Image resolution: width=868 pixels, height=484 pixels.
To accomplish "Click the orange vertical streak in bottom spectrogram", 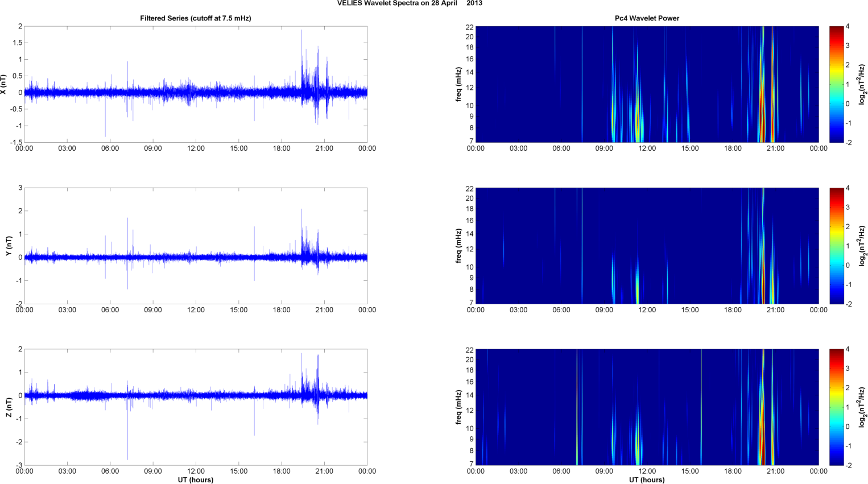I will (x=577, y=407).
